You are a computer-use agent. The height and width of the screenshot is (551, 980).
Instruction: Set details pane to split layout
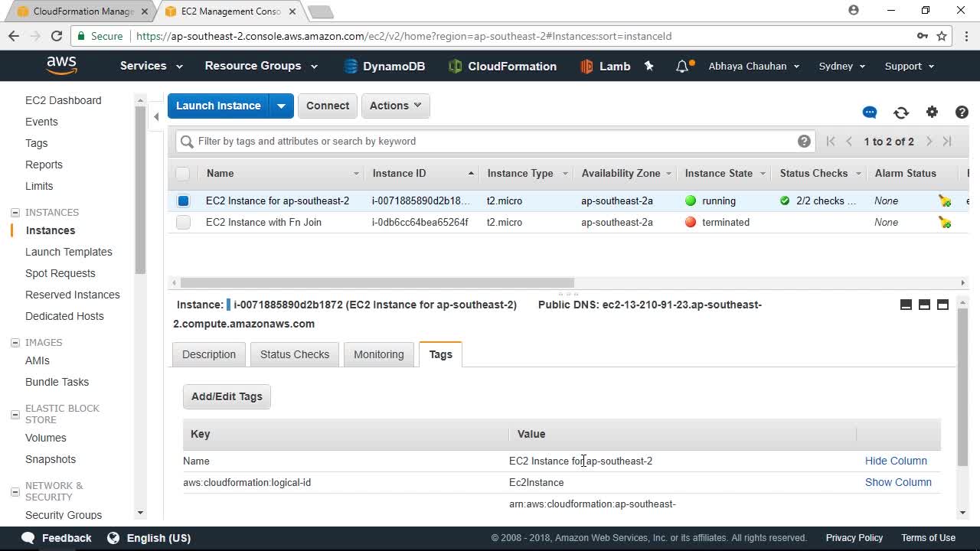coord(924,305)
